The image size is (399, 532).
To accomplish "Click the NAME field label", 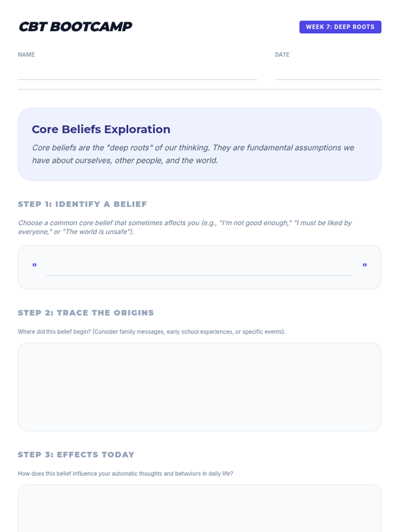I will coord(26,55).
